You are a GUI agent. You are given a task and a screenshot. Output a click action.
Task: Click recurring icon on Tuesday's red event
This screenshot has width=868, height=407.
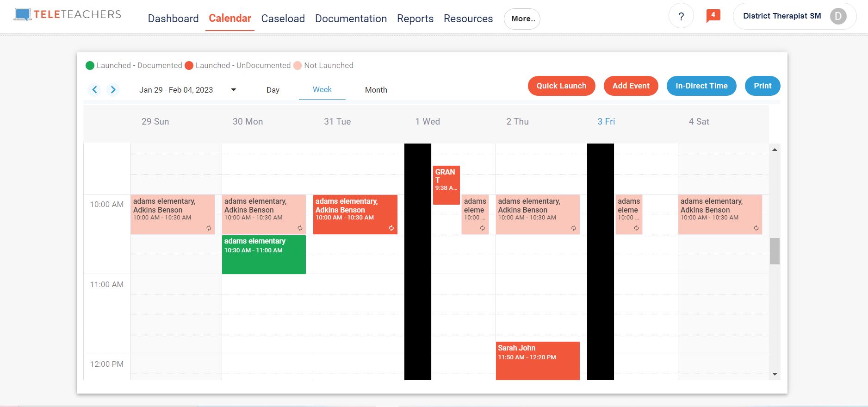(391, 228)
